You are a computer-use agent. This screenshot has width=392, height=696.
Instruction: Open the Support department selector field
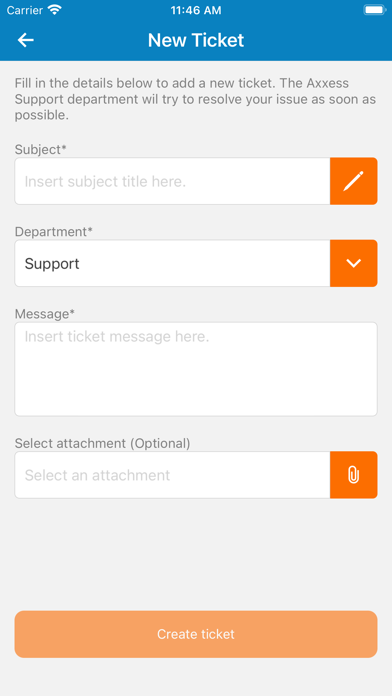tap(172, 263)
